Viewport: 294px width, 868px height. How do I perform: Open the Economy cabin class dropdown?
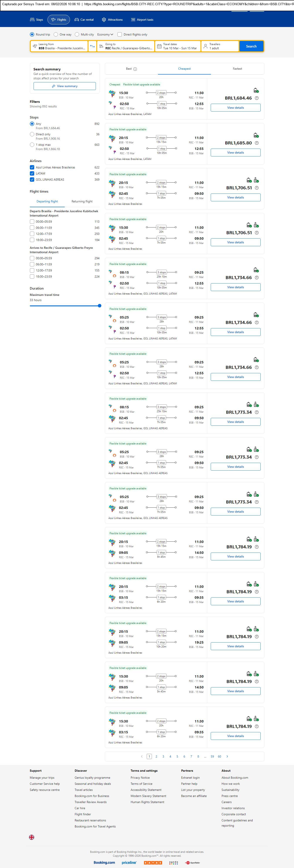(105, 34)
